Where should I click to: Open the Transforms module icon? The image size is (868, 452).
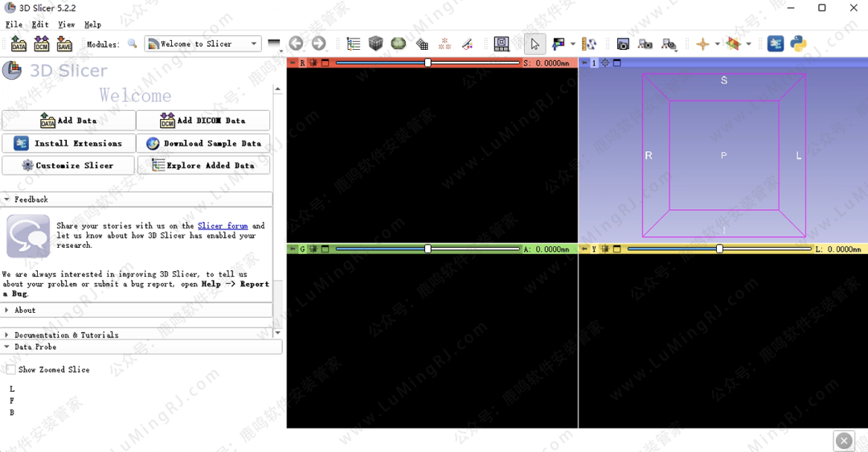(x=422, y=43)
